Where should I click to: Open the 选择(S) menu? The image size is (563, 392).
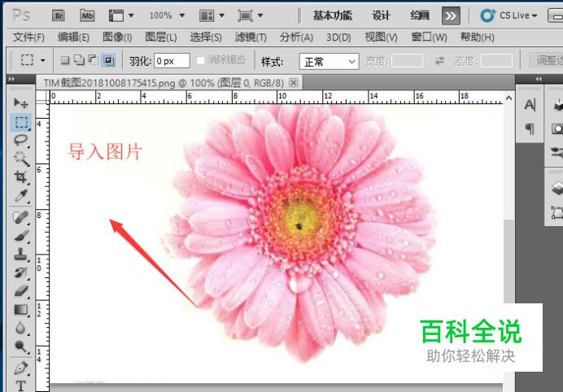(205, 37)
